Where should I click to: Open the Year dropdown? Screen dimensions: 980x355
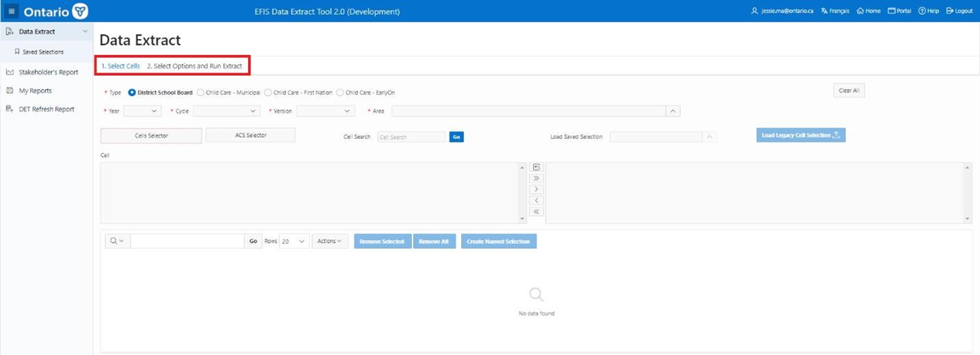pyautogui.click(x=142, y=111)
